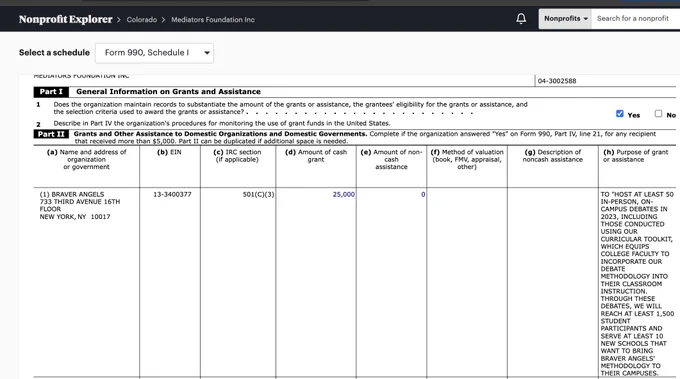Select the General Information on Grants heading

(168, 91)
